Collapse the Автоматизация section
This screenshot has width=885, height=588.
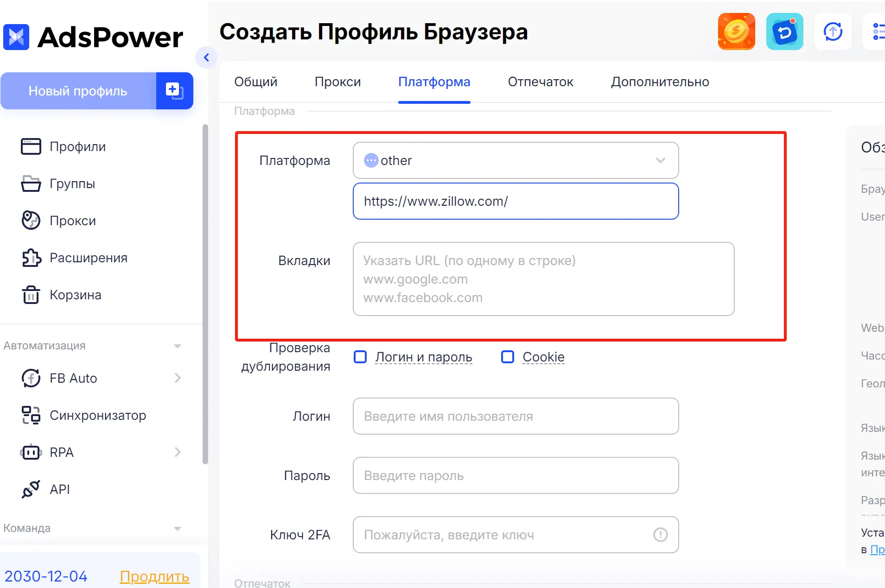tap(177, 346)
